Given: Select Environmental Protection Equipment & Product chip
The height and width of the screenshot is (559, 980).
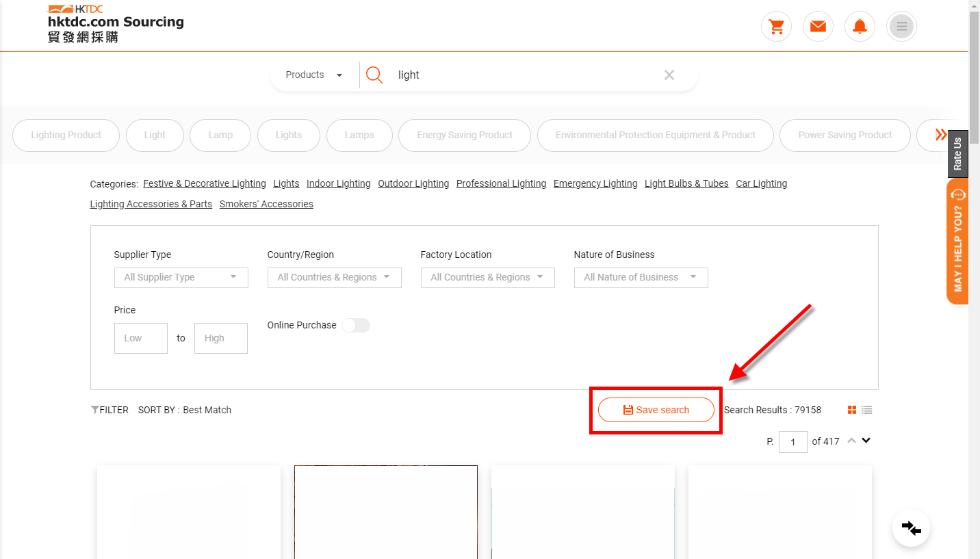Looking at the screenshot, I should [656, 135].
